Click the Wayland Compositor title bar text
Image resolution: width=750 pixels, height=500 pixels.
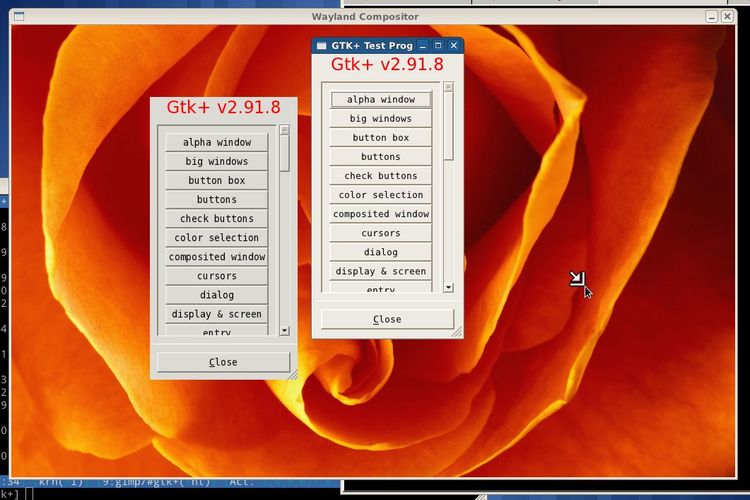365,17
